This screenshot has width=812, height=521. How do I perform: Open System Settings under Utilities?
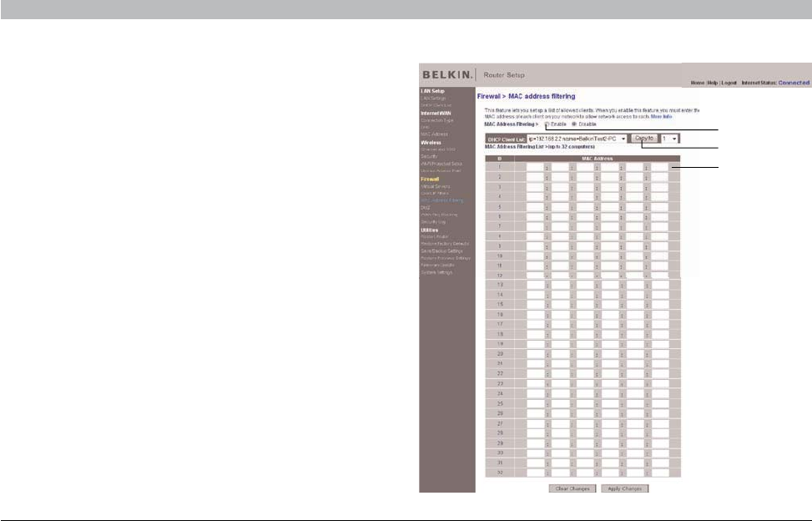click(x=436, y=272)
